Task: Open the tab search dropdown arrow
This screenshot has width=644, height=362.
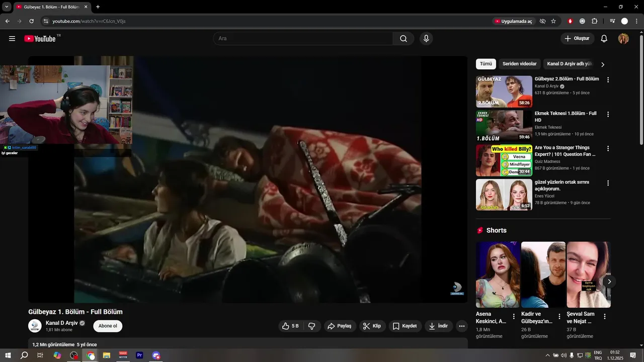Action: pyautogui.click(x=7, y=7)
